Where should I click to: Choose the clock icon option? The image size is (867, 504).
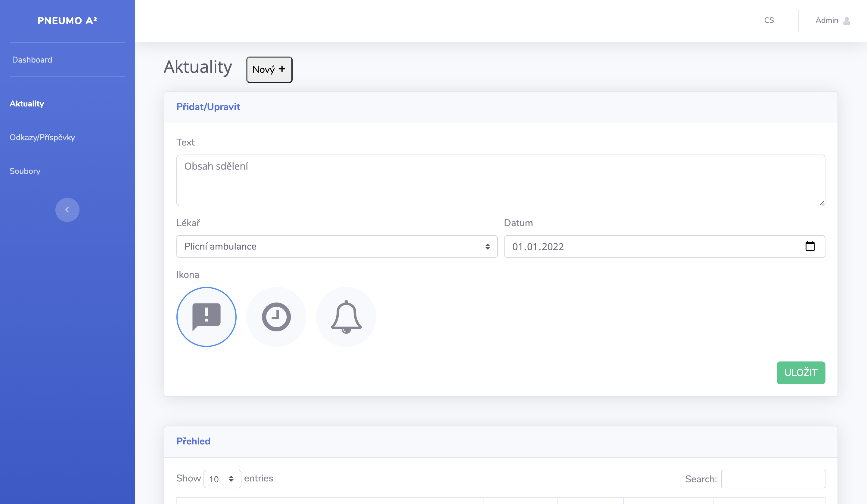pyautogui.click(x=276, y=317)
